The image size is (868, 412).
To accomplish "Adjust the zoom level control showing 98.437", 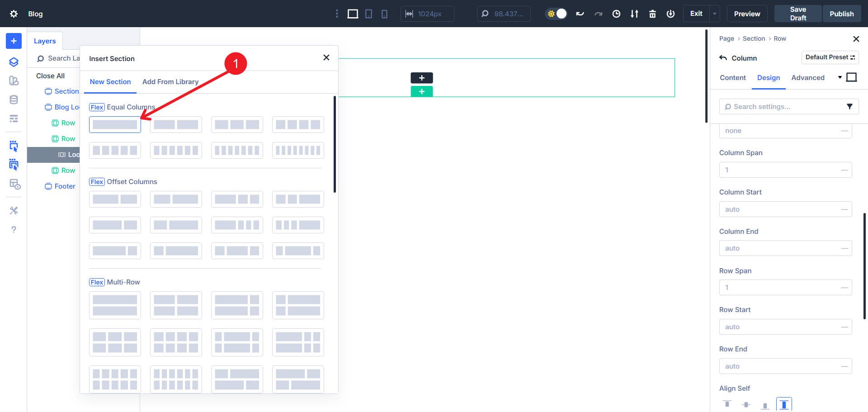I will click(x=503, y=14).
